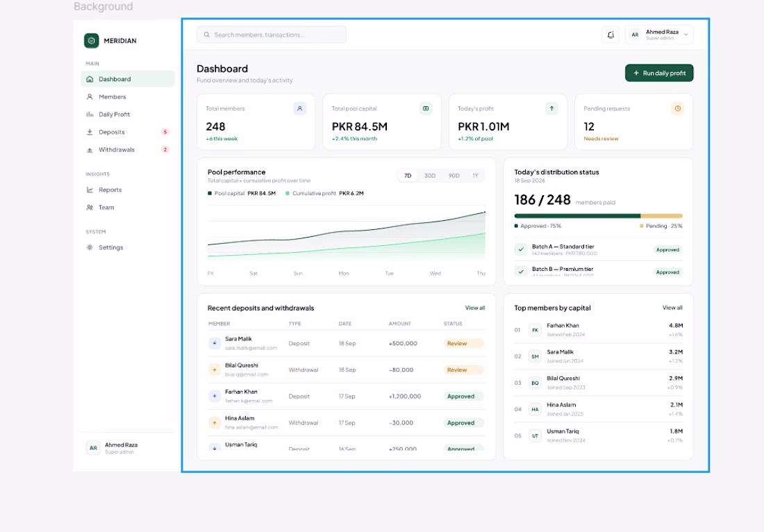Click the HA avatar in top members

point(535,409)
